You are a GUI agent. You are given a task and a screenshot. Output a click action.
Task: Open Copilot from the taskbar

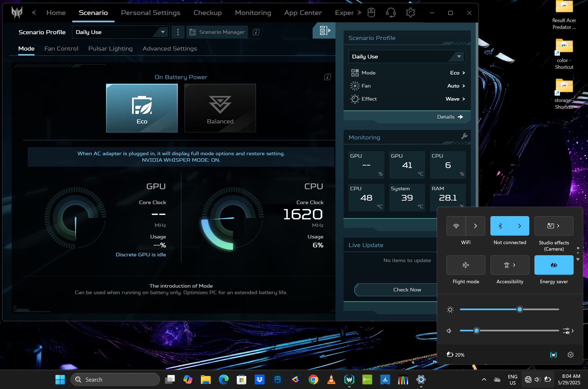click(188, 379)
